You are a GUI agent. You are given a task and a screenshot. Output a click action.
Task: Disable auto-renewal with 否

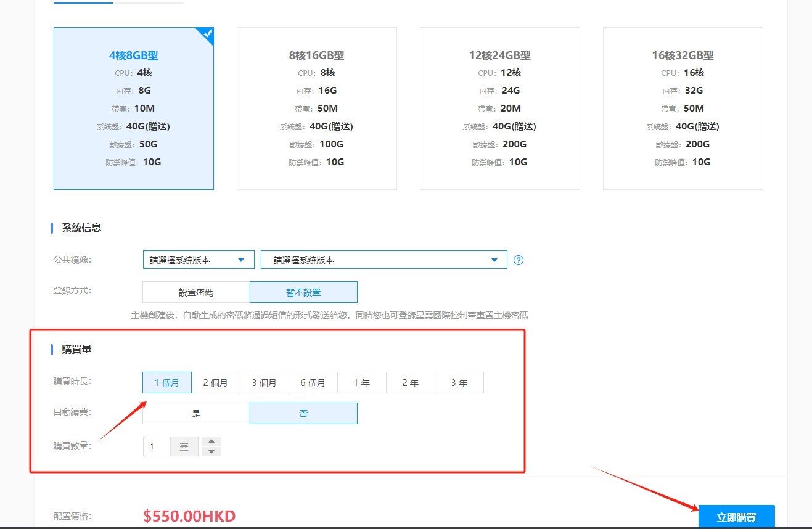pos(303,413)
